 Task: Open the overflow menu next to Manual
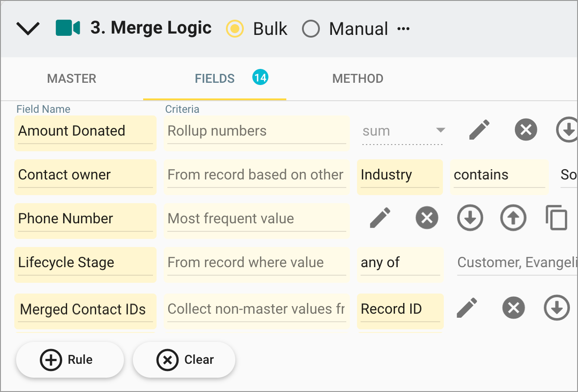pyautogui.click(x=404, y=29)
